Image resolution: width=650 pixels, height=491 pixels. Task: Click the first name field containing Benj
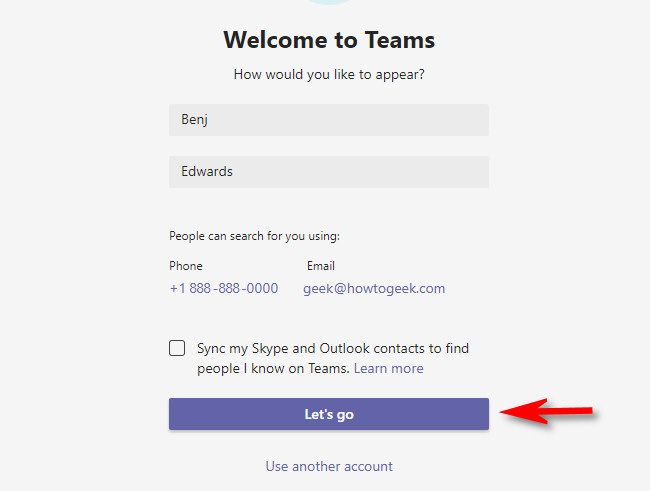[329, 120]
